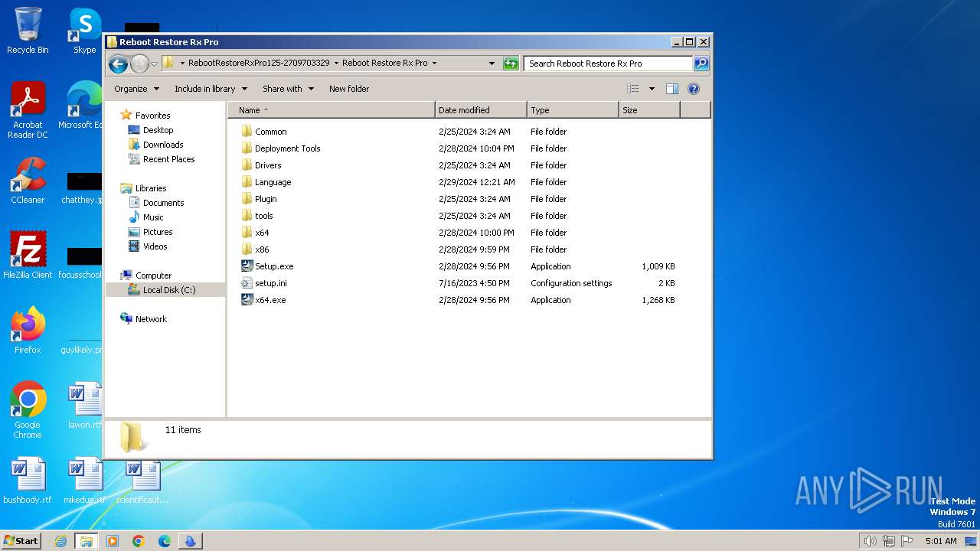Open the More view options dropdown arrow

tap(652, 89)
